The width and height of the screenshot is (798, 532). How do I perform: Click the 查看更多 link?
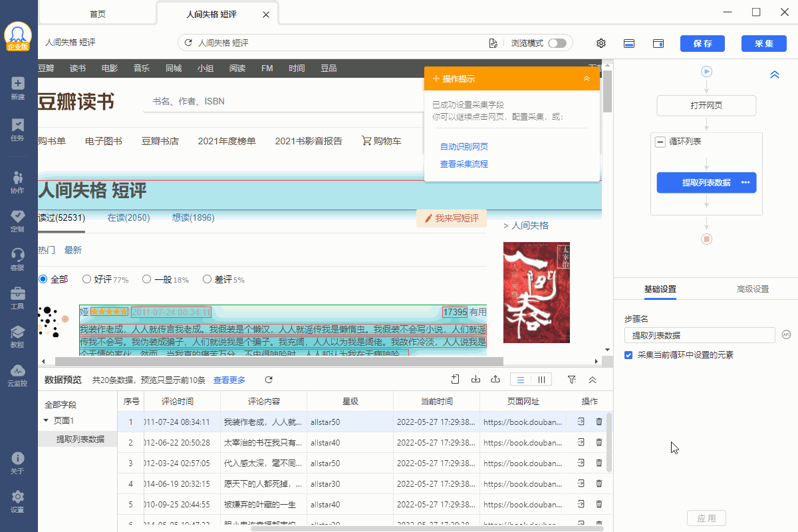[x=229, y=380]
